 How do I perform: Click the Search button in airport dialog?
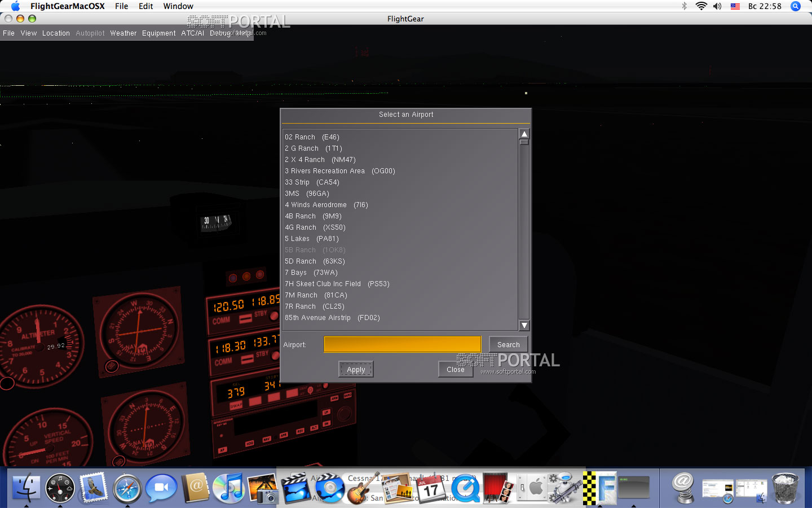(509, 344)
